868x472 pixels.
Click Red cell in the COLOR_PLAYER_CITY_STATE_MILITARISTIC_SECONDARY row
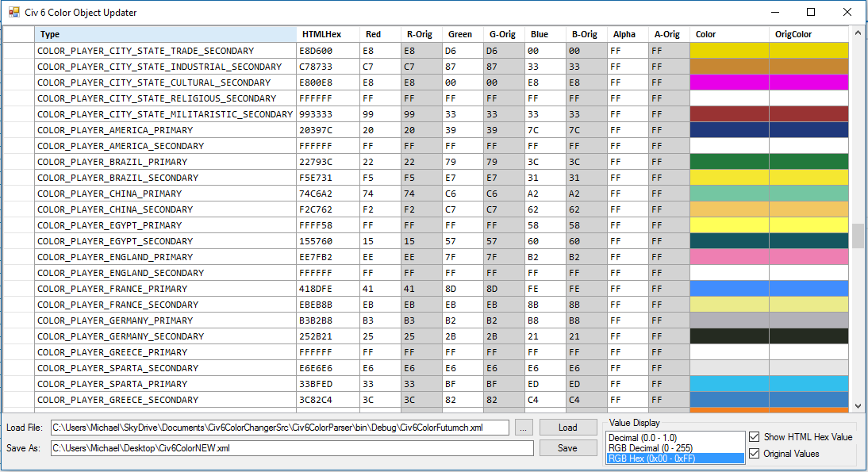380,114
